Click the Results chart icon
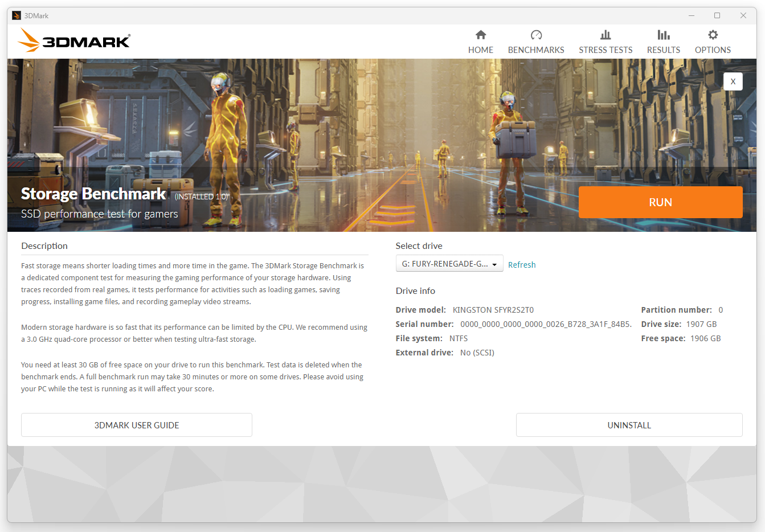The height and width of the screenshot is (532, 765). tap(663, 35)
